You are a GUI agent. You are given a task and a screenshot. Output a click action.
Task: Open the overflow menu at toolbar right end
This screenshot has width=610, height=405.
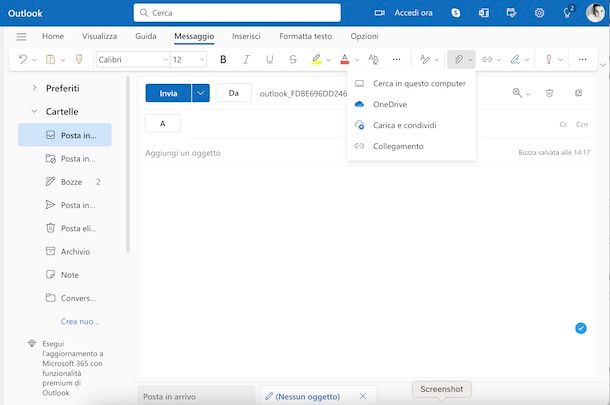pos(582,59)
